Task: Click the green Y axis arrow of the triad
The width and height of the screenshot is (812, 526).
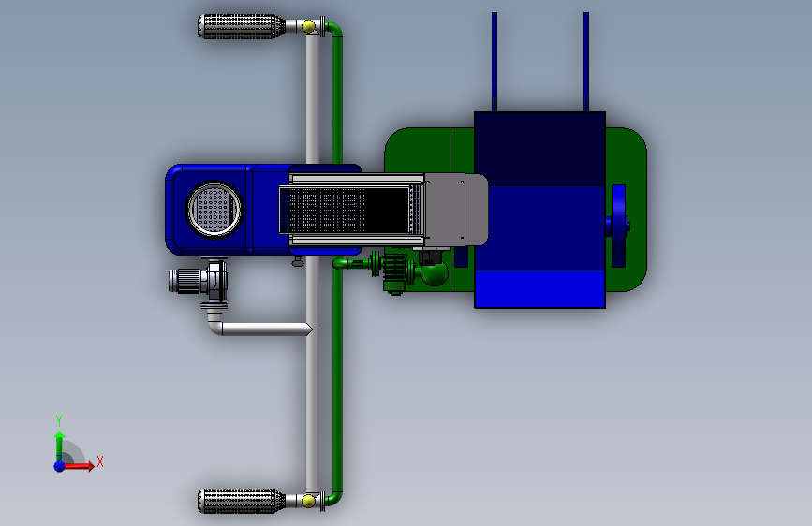Action: [59, 446]
